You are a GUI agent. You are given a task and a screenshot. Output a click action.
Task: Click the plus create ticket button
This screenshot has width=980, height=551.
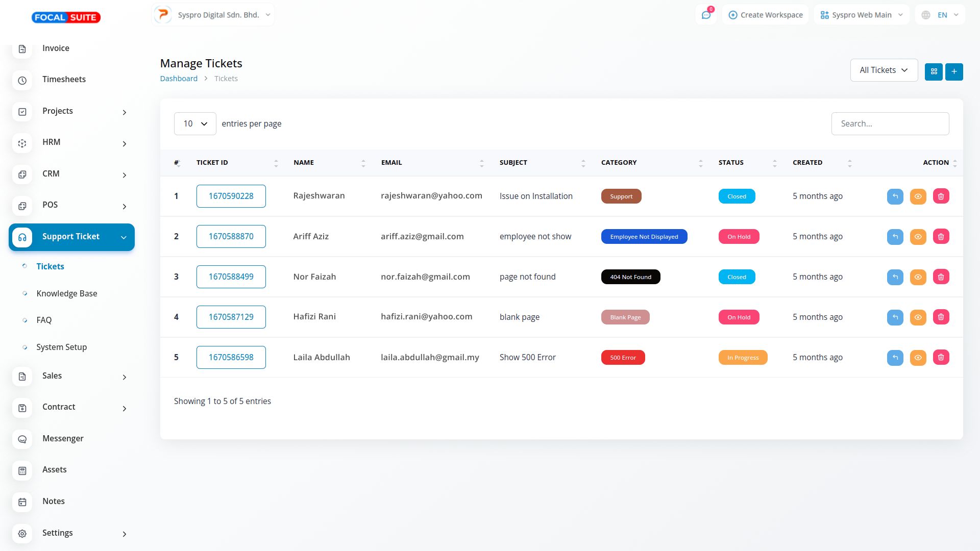pos(954,72)
